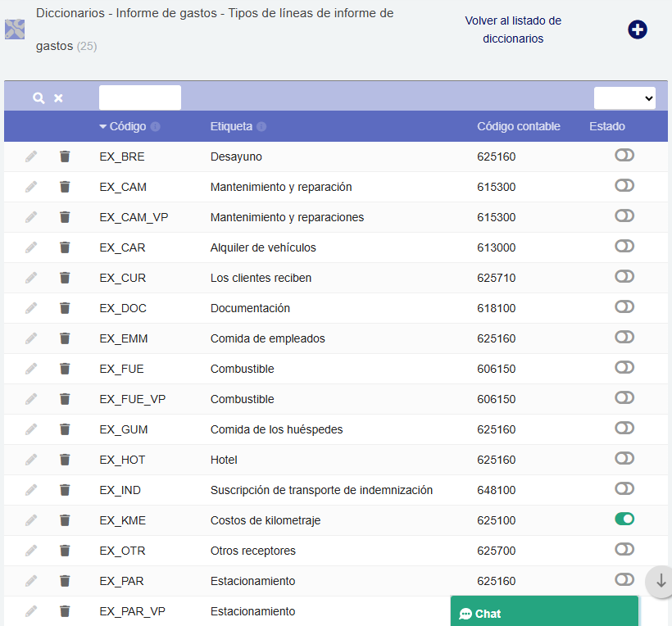Click the scroll down arrow
Screen dimensions: 672x626
tap(659, 582)
